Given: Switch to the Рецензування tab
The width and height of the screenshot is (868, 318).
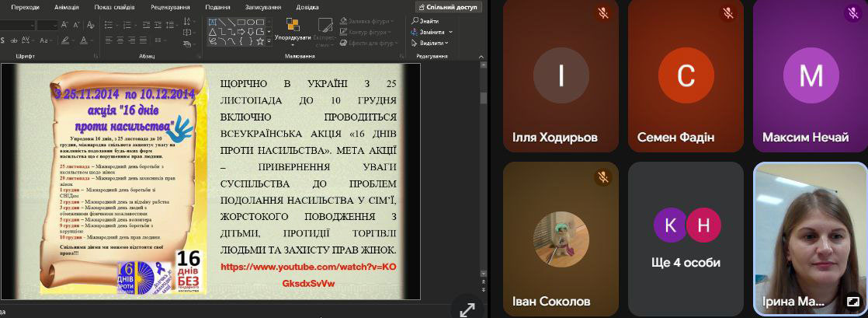Looking at the screenshot, I should (x=171, y=6).
